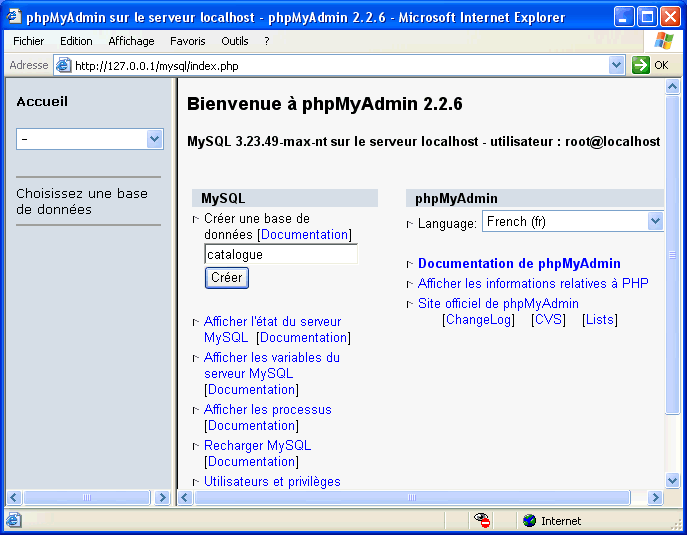Open the Fichier menu
The width and height of the screenshot is (687, 535).
28,41
